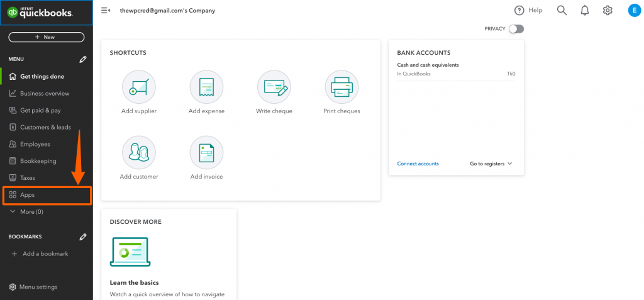Edit BOOKMARKS with the pencil icon

click(x=83, y=236)
